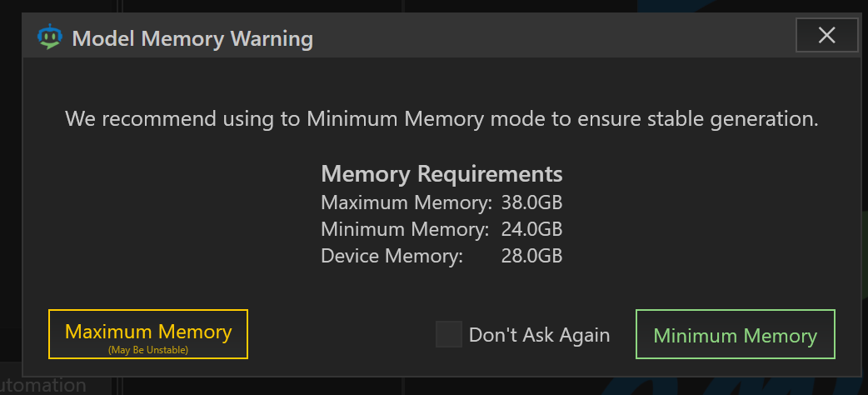
Task: Click the 28.0GB device memory value
Action: coord(531,256)
